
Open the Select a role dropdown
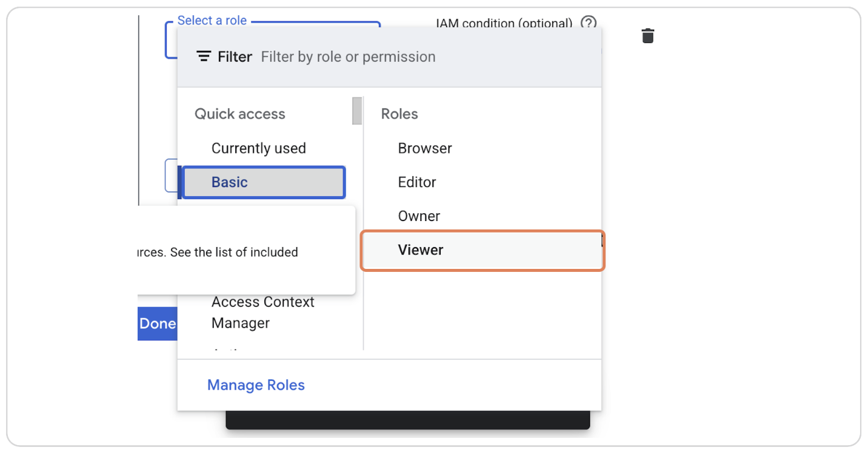pyautogui.click(x=212, y=20)
